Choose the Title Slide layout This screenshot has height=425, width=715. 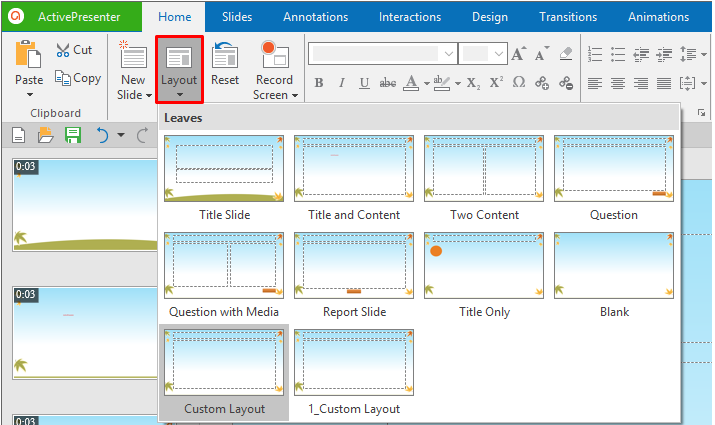224,178
